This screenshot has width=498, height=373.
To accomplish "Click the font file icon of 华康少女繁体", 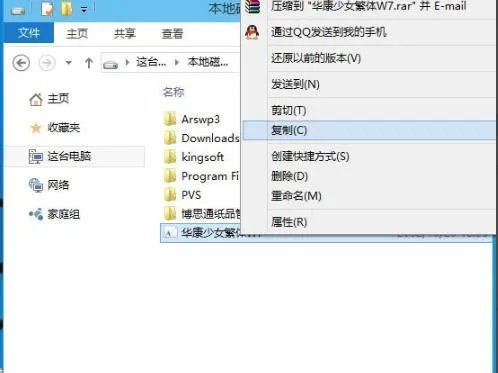I will [x=170, y=233].
